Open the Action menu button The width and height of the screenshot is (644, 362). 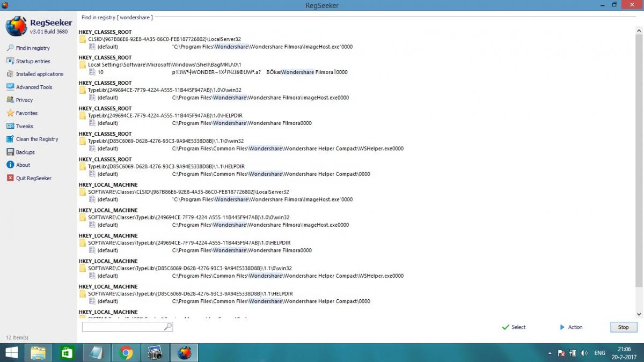[x=571, y=327]
